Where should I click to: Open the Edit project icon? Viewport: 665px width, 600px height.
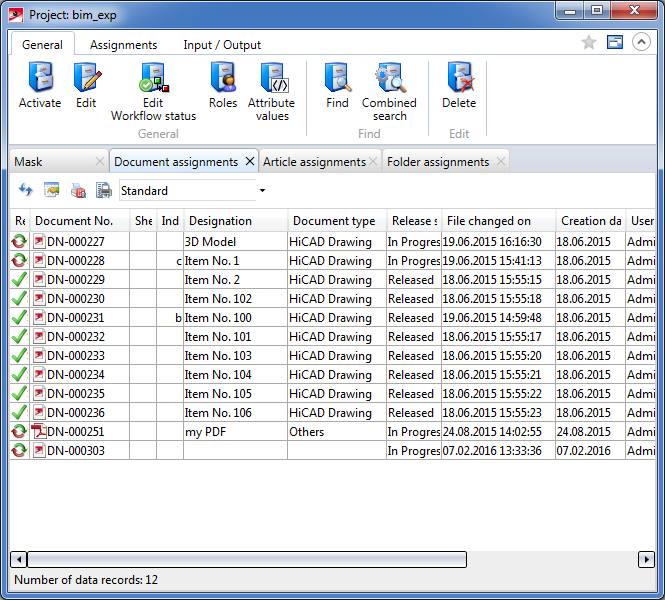86,85
